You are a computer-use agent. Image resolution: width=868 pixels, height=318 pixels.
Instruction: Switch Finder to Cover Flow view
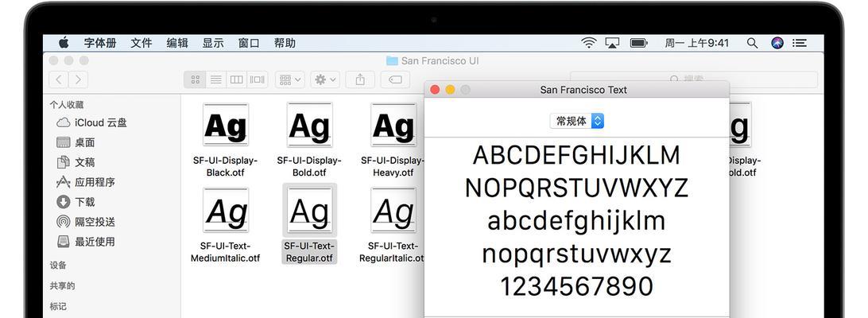[257, 79]
